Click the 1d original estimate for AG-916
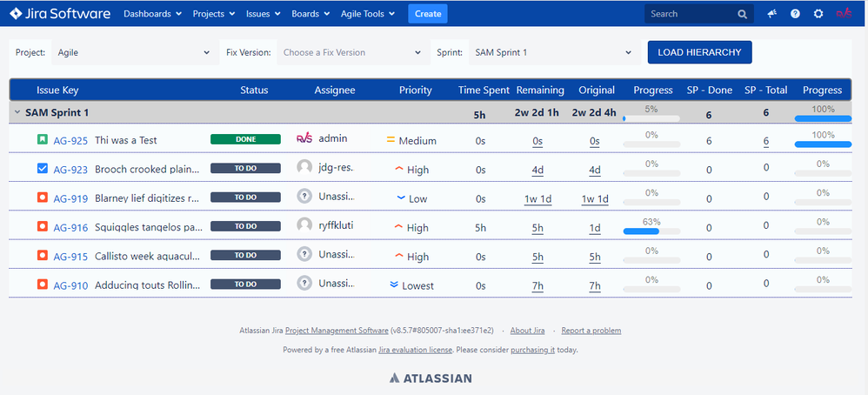 [595, 228]
